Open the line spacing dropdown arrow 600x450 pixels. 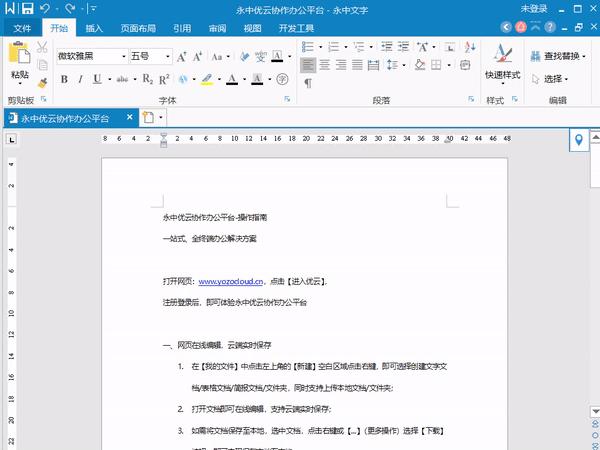click(404, 65)
